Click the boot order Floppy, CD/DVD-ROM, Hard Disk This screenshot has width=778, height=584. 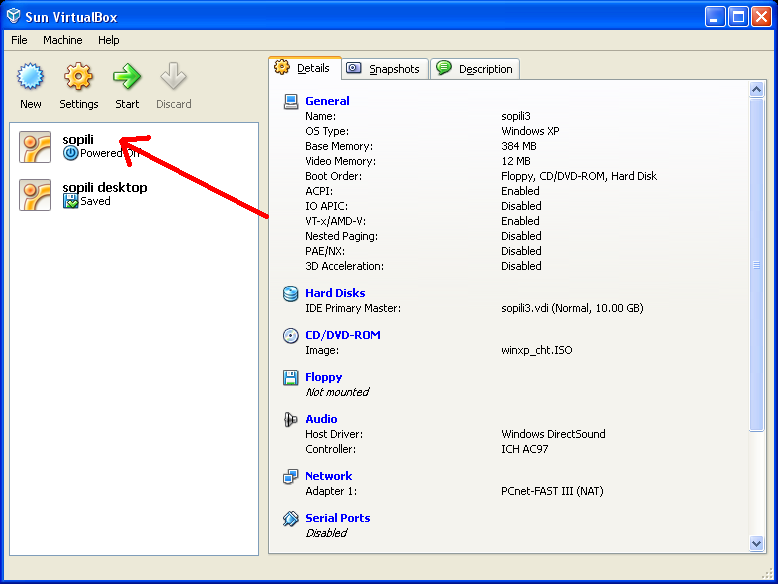579,176
